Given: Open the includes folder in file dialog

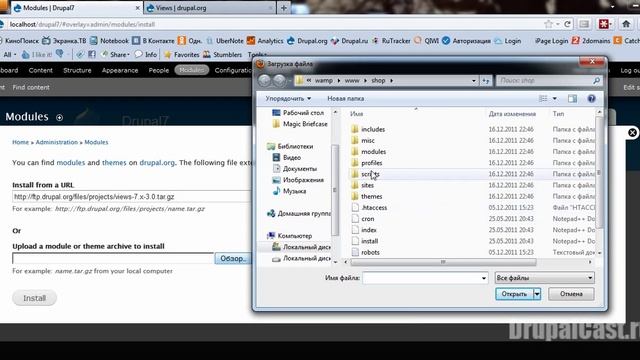Looking at the screenshot, I should pyautogui.click(x=373, y=129).
